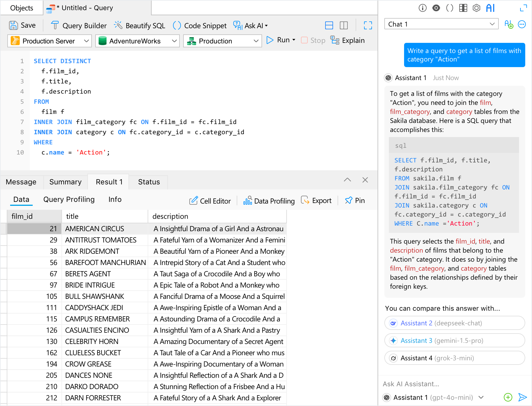
Task: Click the new AI chat icon
Action: [x=509, y=24]
